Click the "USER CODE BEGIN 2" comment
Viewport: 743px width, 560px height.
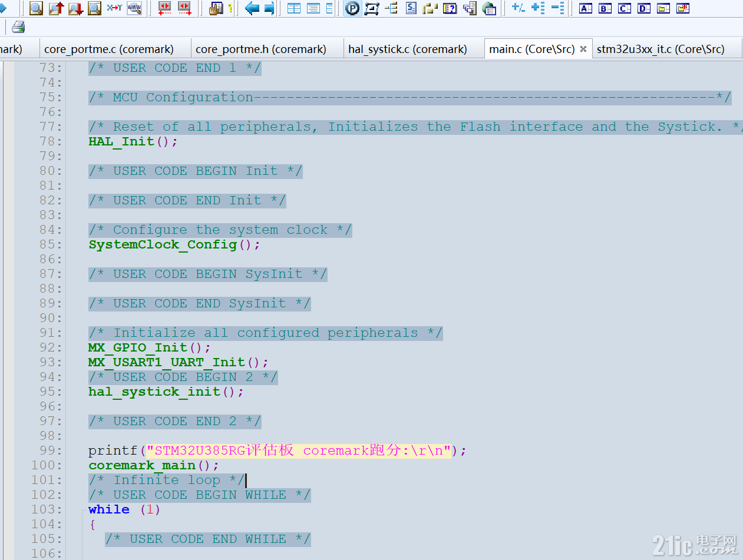183,377
